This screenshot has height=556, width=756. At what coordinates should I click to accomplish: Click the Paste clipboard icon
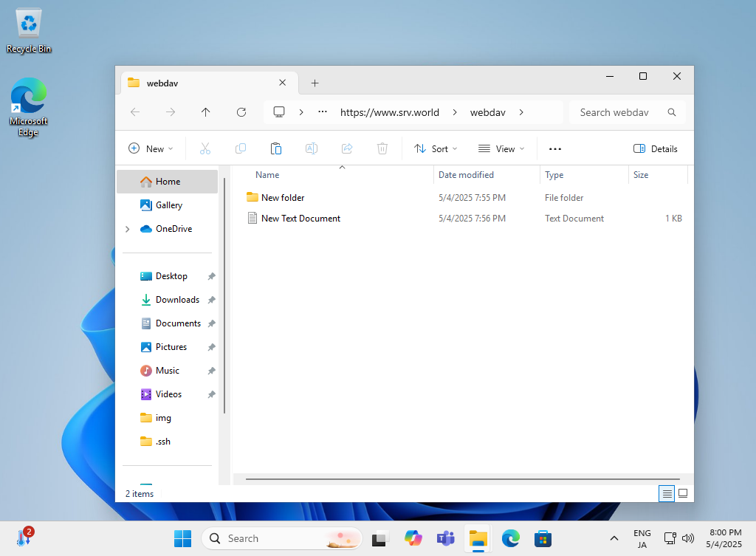[x=276, y=148]
